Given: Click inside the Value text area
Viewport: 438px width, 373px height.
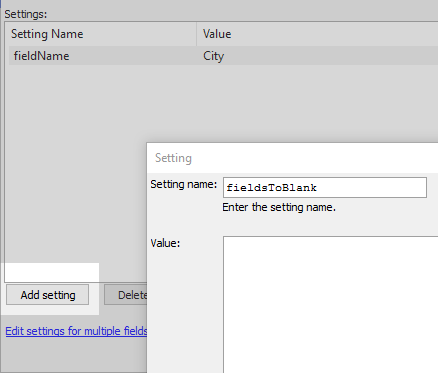Looking at the screenshot, I should point(330,304).
